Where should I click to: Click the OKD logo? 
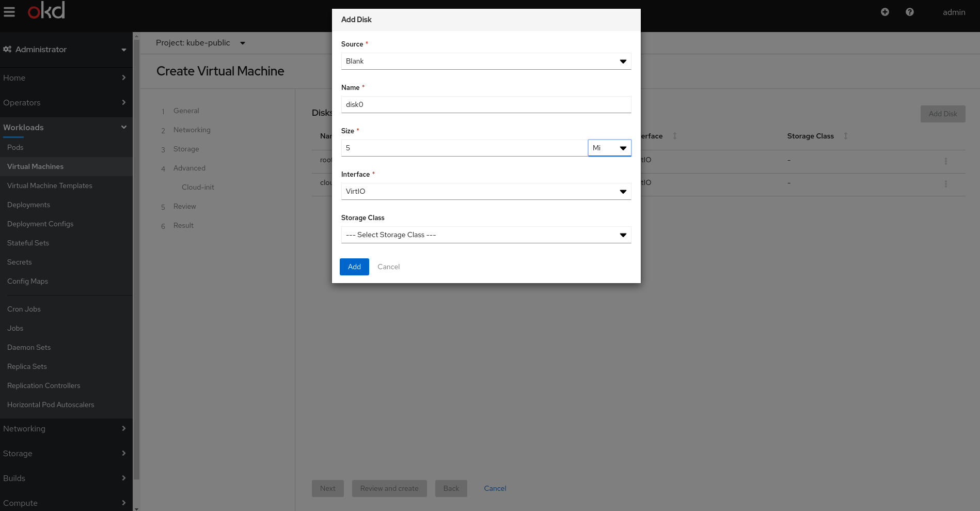46,10
